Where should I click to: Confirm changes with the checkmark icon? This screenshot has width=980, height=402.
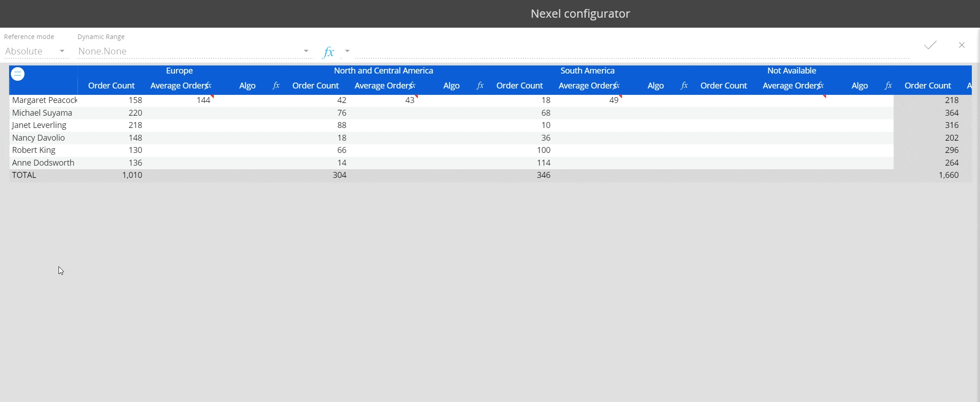pyautogui.click(x=930, y=45)
